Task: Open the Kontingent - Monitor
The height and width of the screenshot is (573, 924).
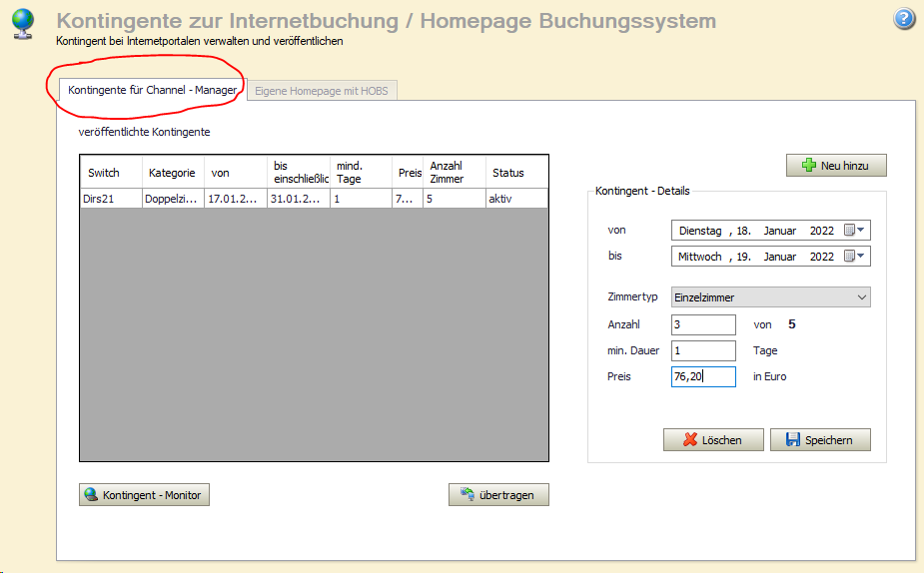Action: [x=145, y=495]
